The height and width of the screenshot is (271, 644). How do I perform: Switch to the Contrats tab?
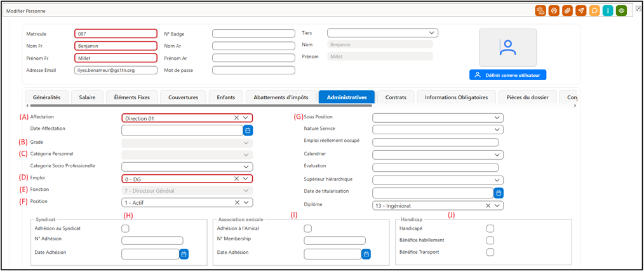pos(396,97)
